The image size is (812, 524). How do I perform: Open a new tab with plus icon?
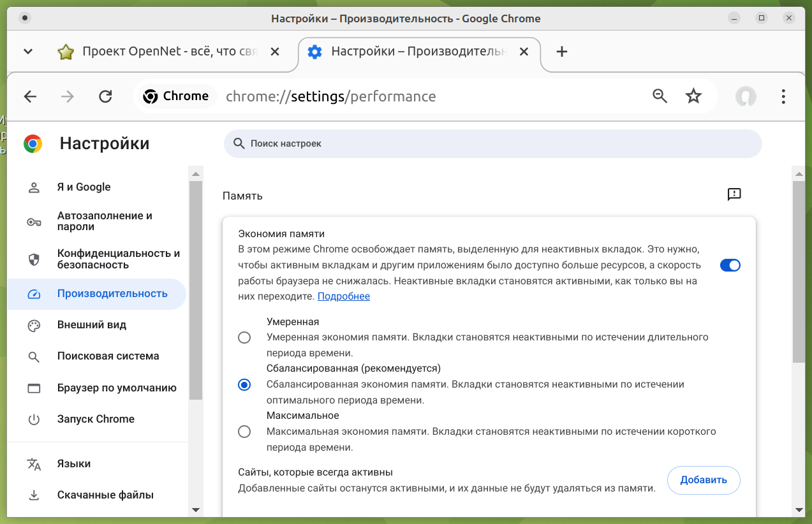pyautogui.click(x=561, y=52)
